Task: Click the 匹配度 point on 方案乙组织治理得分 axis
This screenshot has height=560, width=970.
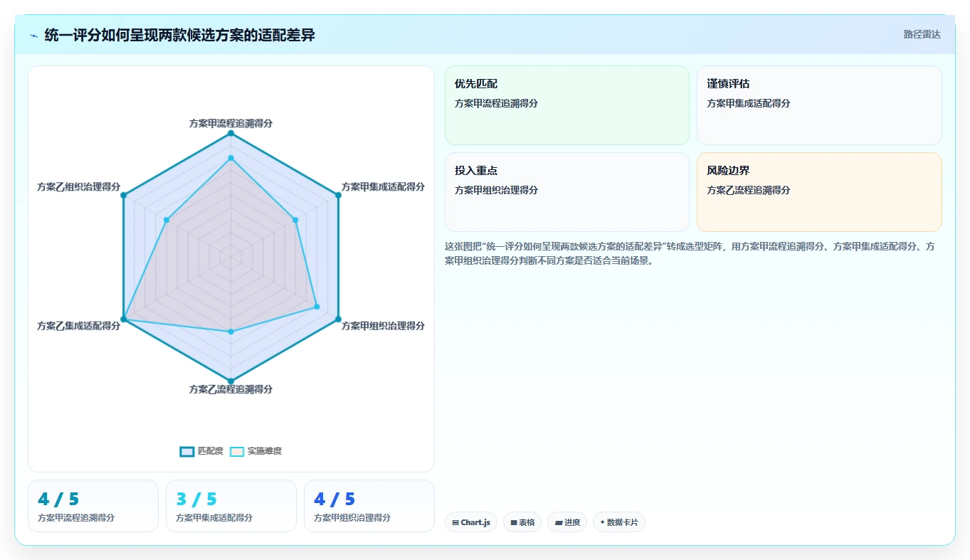Action: 123,195
